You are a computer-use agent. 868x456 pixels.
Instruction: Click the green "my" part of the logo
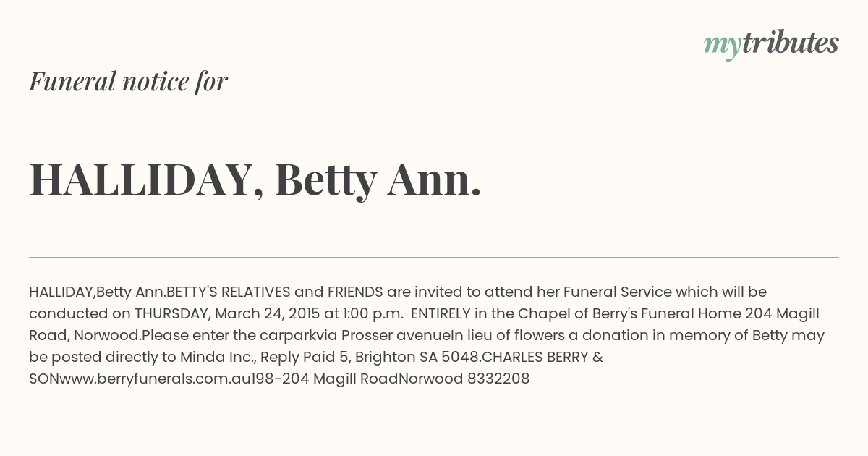pos(723,47)
